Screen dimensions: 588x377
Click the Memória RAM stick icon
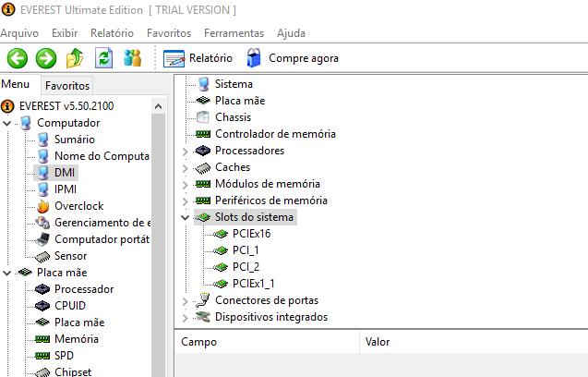[42, 339]
